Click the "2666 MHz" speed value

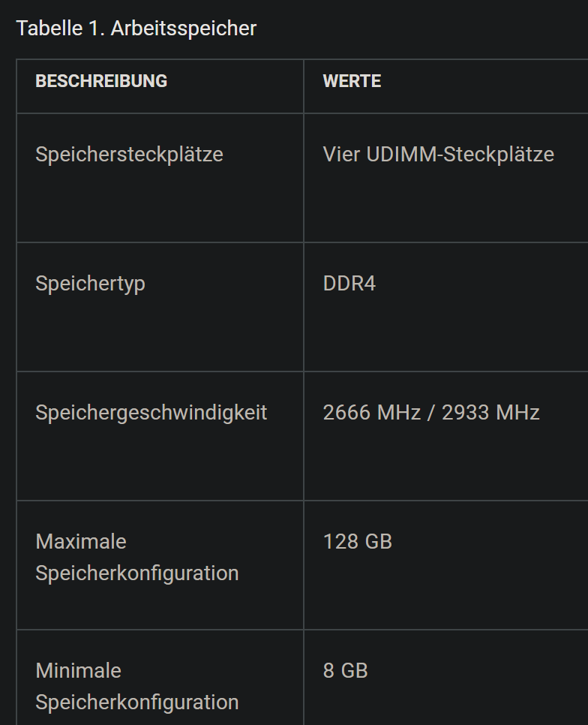(x=371, y=413)
